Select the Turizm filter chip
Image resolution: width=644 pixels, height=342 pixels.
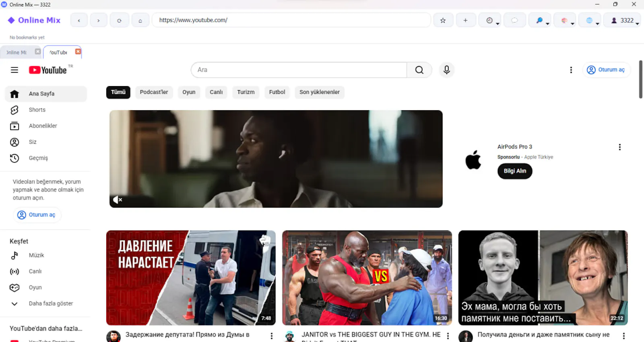coord(246,92)
